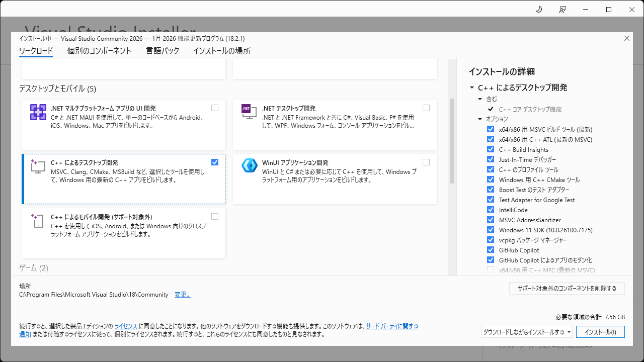Click the 変更... location link
644x362 pixels.
coord(182,295)
